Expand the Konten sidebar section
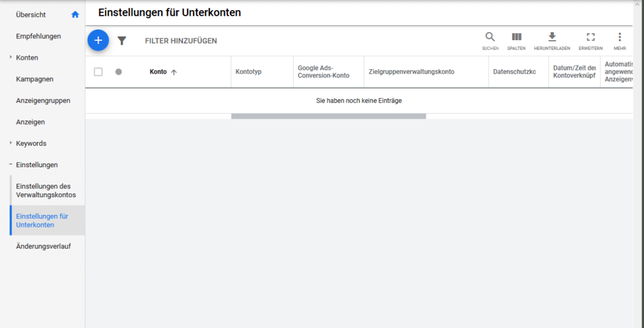The image size is (644, 328). [11, 58]
